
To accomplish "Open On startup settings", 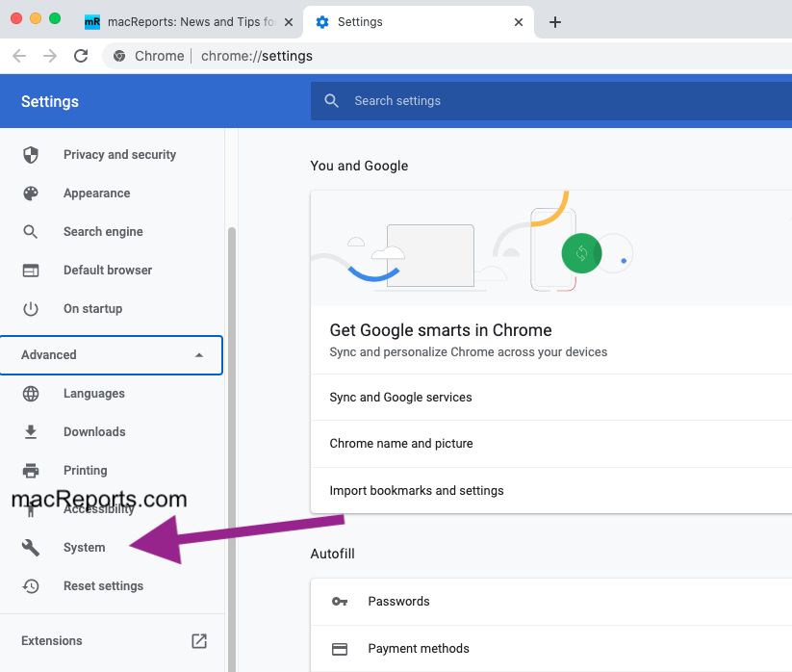I will click(113, 309).
